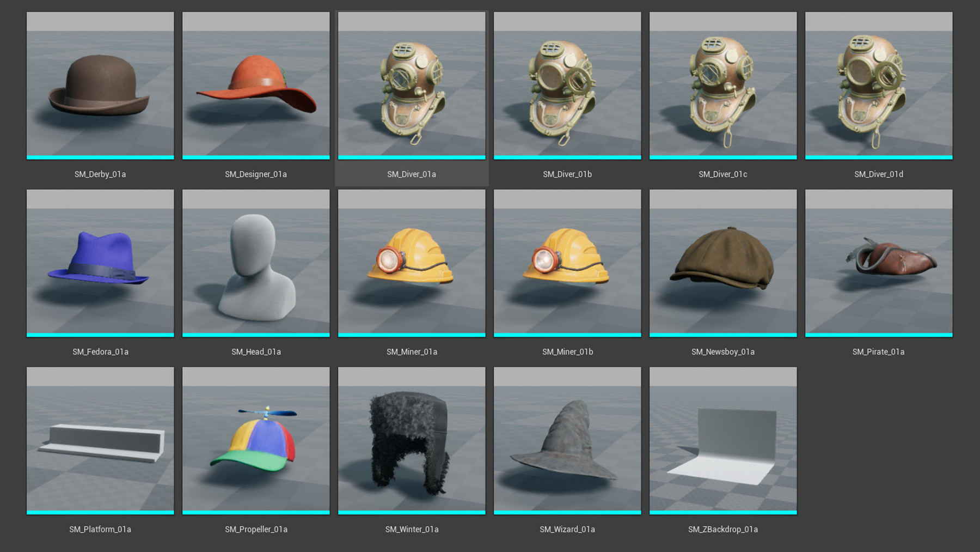Select the SM_Propeller_01a rainbow cap thumbnail
The height and width of the screenshot is (552, 980).
(x=256, y=440)
